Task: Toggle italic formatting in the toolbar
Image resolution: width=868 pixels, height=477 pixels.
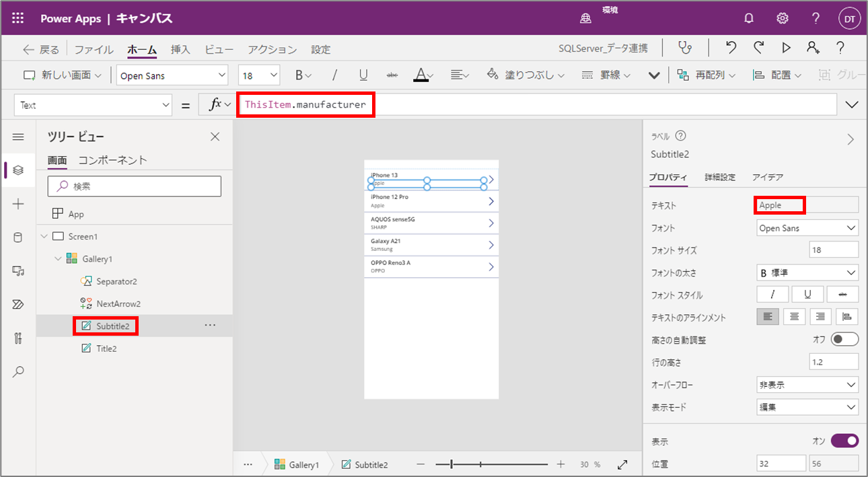Action: [x=334, y=75]
